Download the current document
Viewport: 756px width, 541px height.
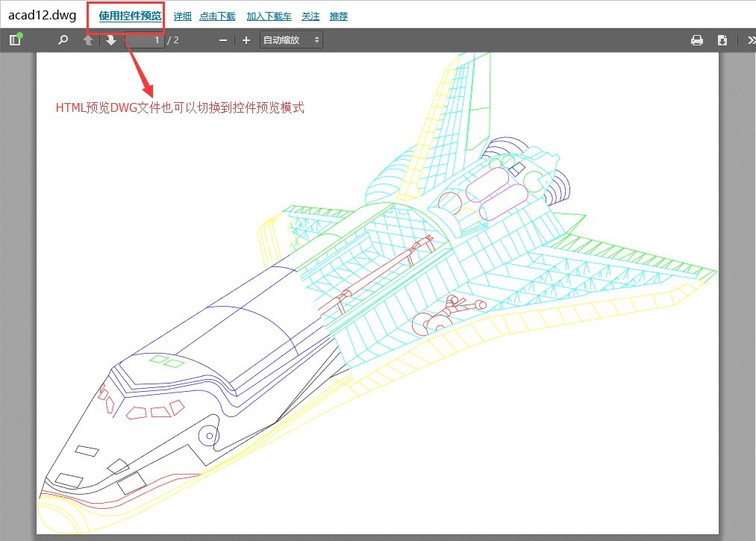pyautogui.click(x=722, y=40)
